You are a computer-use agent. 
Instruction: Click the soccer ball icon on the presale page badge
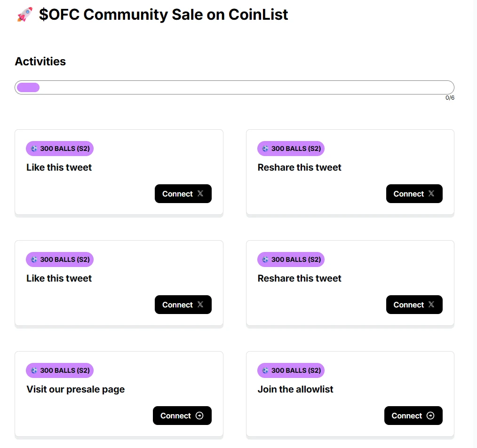(33, 370)
